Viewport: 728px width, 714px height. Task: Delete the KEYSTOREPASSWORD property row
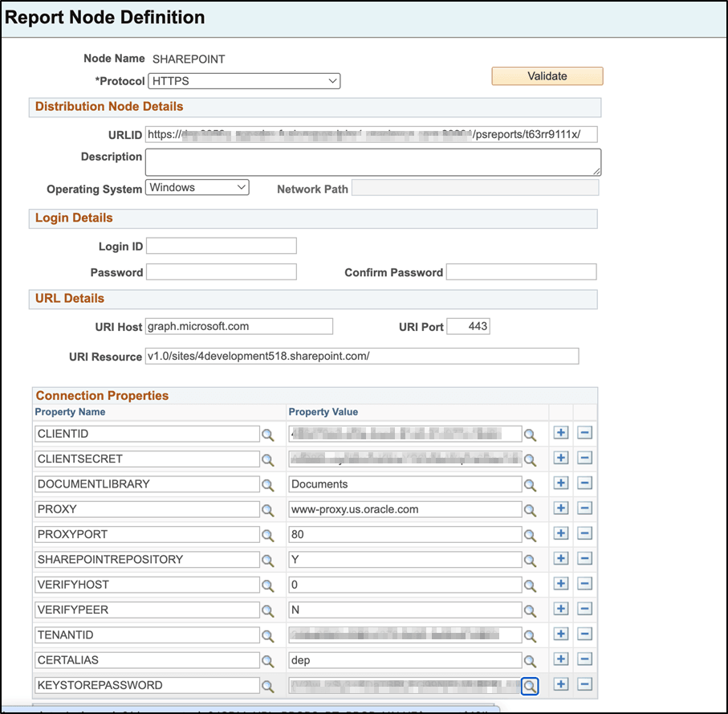[584, 683]
